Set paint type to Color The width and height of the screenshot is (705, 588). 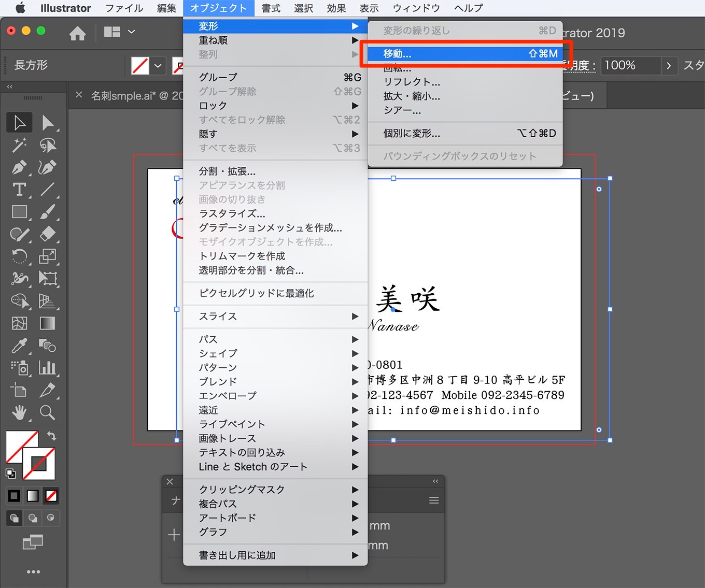[15, 496]
